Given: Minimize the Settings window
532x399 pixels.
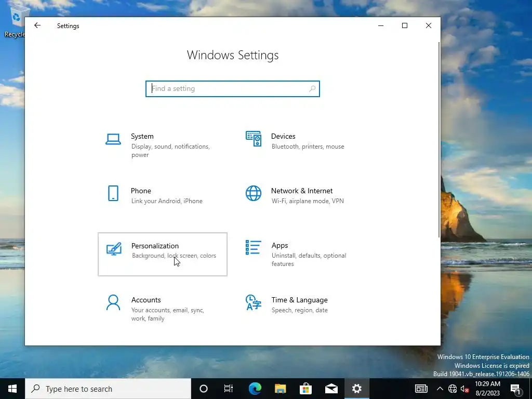Looking at the screenshot, I should pos(381,25).
